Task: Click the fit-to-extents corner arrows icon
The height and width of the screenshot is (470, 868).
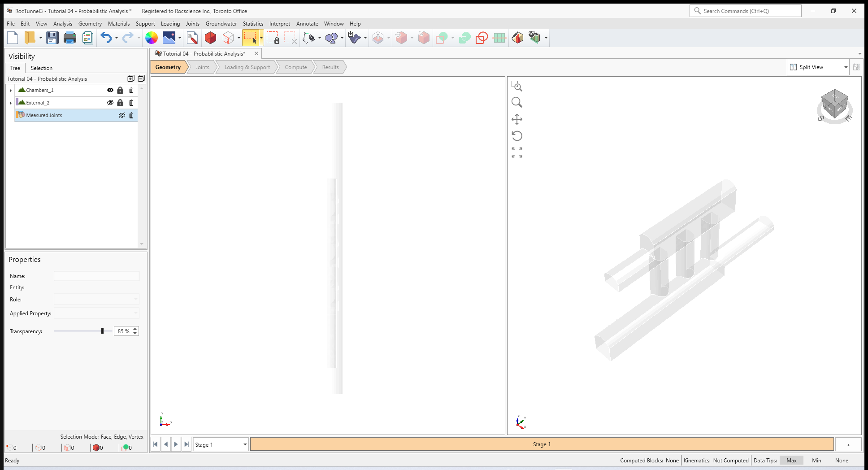Action: coord(517,152)
